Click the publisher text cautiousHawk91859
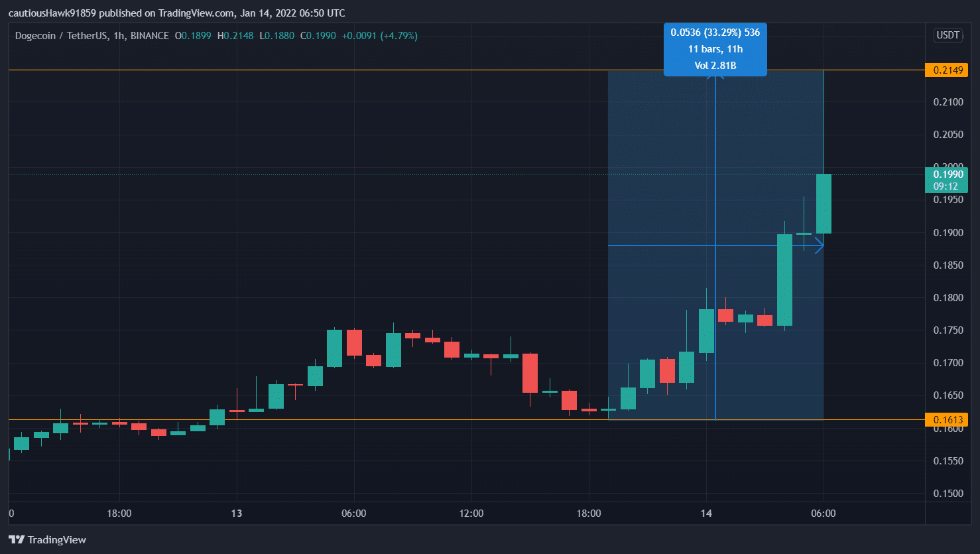980x554 pixels. (x=52, y=13)
